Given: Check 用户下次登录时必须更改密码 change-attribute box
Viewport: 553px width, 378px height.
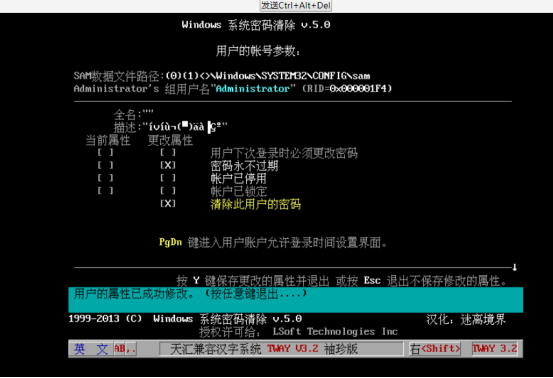Looking at the screenshot, I should click(168, 152).
